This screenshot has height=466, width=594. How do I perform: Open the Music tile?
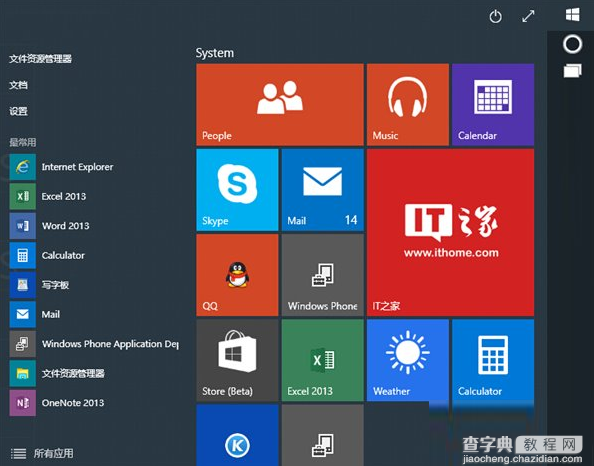click(408, 105)
